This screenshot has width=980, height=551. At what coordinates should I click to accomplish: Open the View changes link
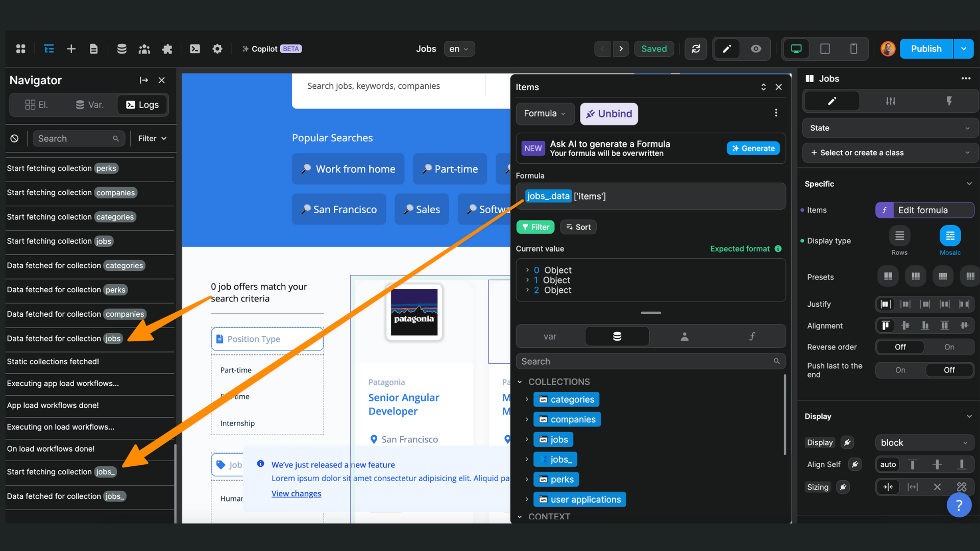[x=296, y=493]
